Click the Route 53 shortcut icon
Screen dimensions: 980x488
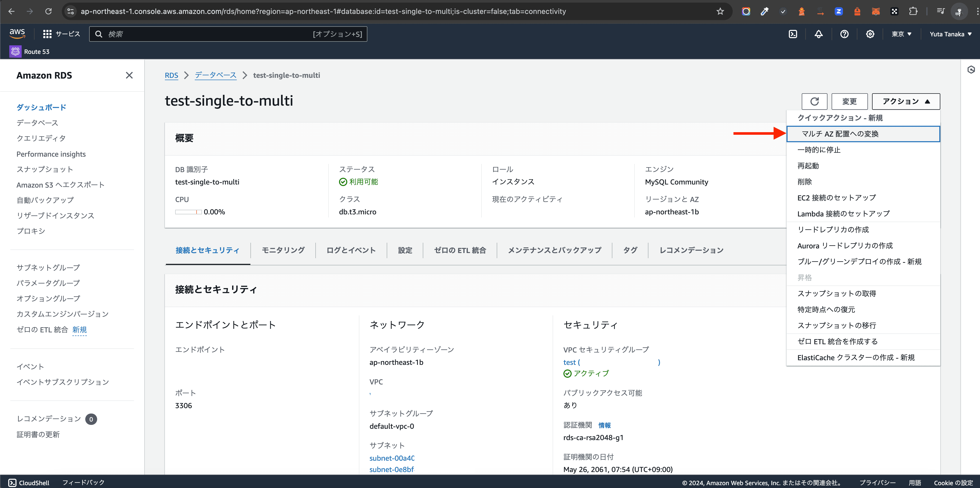[16, 51]
